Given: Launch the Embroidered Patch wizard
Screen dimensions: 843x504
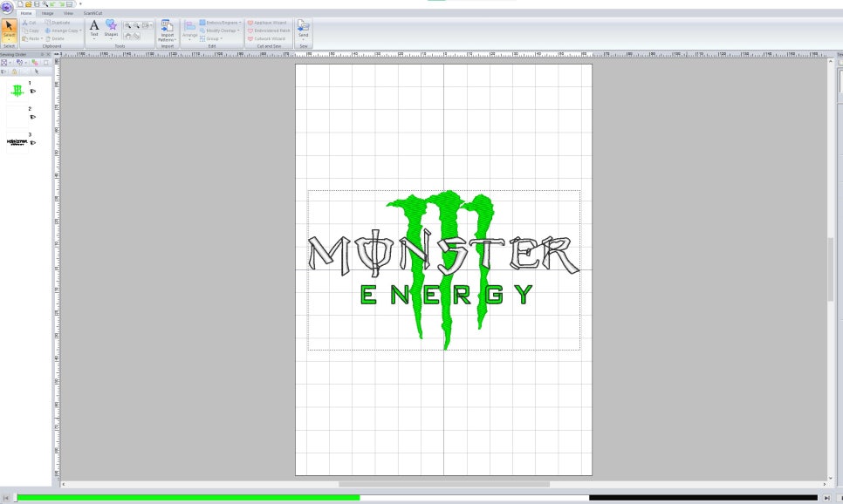Looking at the screenshot, I should pos(268,31).
